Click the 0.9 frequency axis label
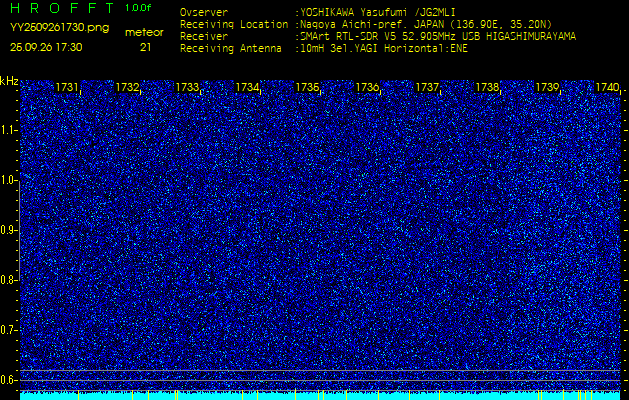 pyautogui.click(x=9, y=230)
